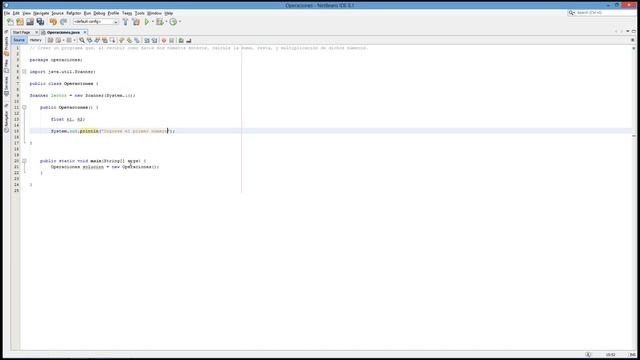Click the Debug Project toolbar icon
The image size is (640, 360).
(x=160, y=22)
